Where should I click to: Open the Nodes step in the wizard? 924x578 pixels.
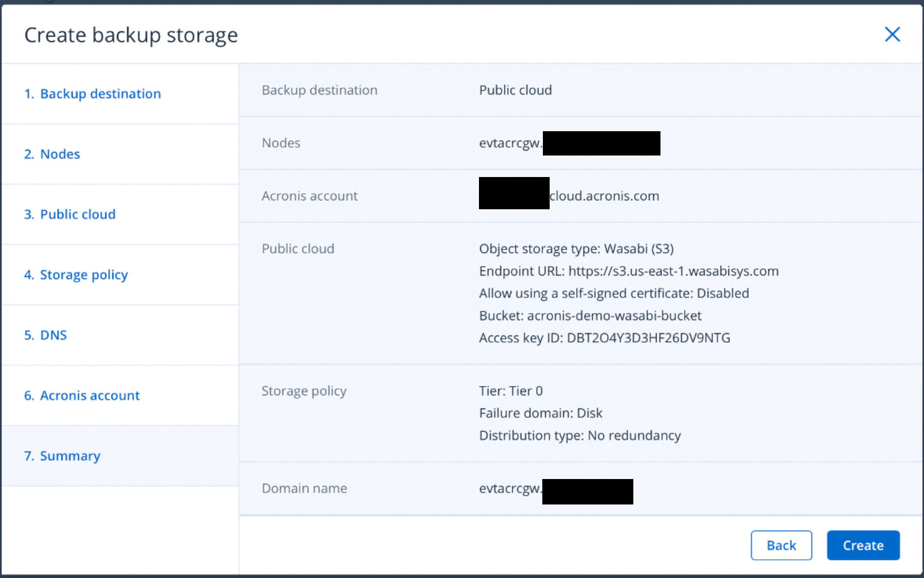pyautogui.click(x=52, y=154)
